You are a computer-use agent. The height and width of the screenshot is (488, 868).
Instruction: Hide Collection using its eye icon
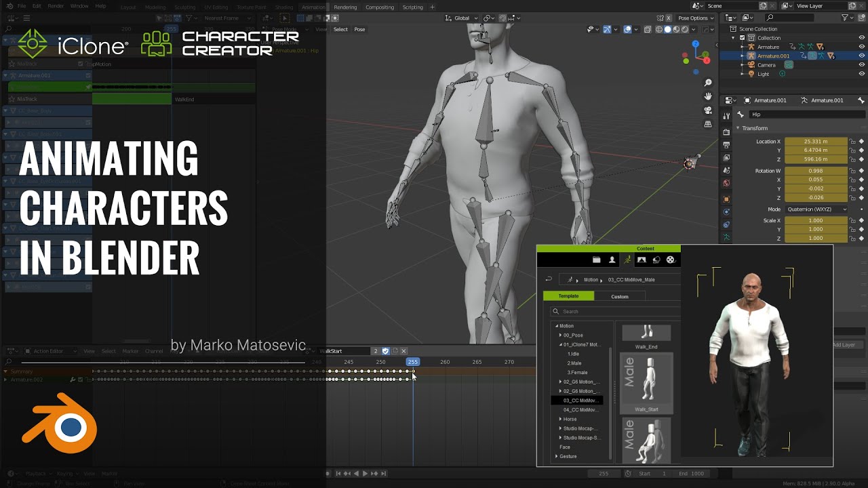pos(862,38)
